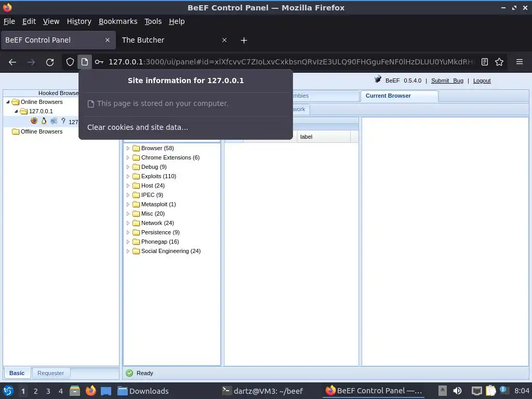Click the show desktop icon in taskbar
532x399 pixels.
(x=106, y=391)
